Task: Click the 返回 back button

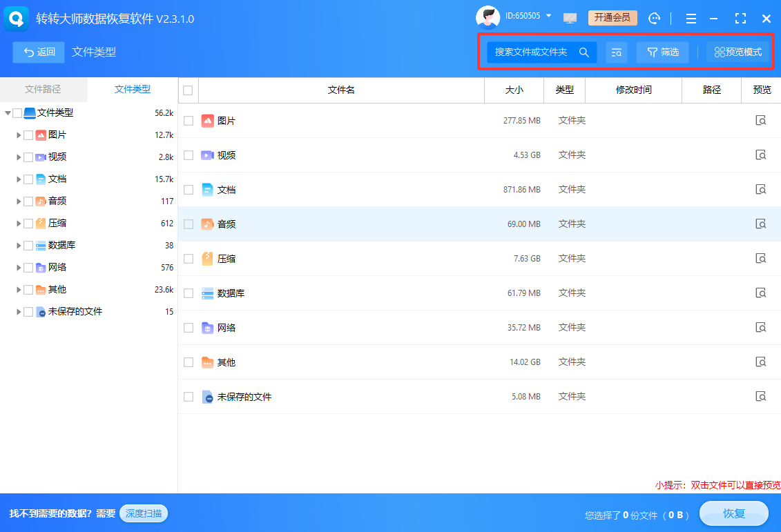Action: (x=39, y=52)
